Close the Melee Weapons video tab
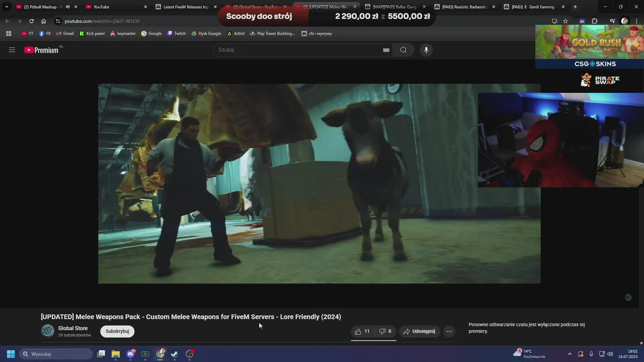 click(355, 7)
